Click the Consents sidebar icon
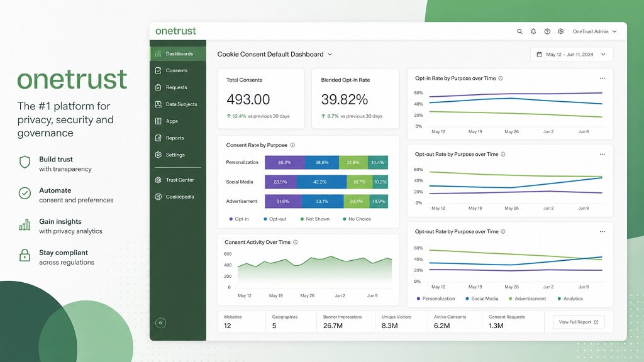The height and width of the screenshot is (362, 644). 158,70
